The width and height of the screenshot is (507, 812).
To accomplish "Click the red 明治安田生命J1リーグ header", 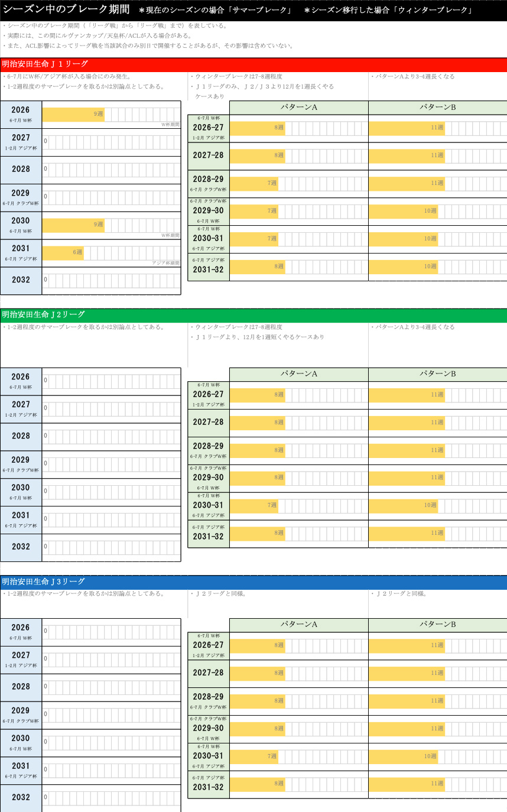I will [253, 64].
